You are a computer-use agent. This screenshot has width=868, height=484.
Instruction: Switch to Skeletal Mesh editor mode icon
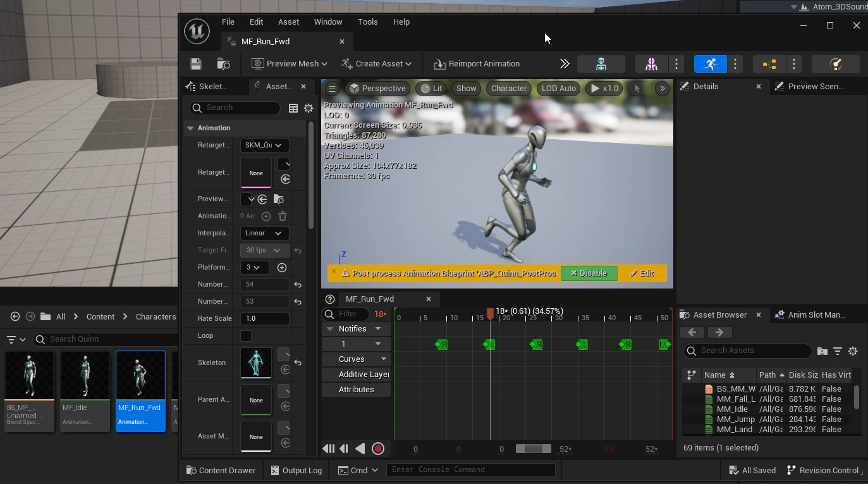(x=651, y=64)
